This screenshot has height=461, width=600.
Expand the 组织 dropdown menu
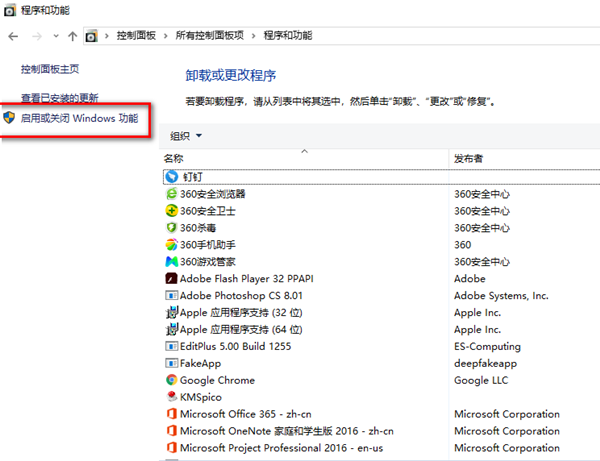tap(186, 136)
